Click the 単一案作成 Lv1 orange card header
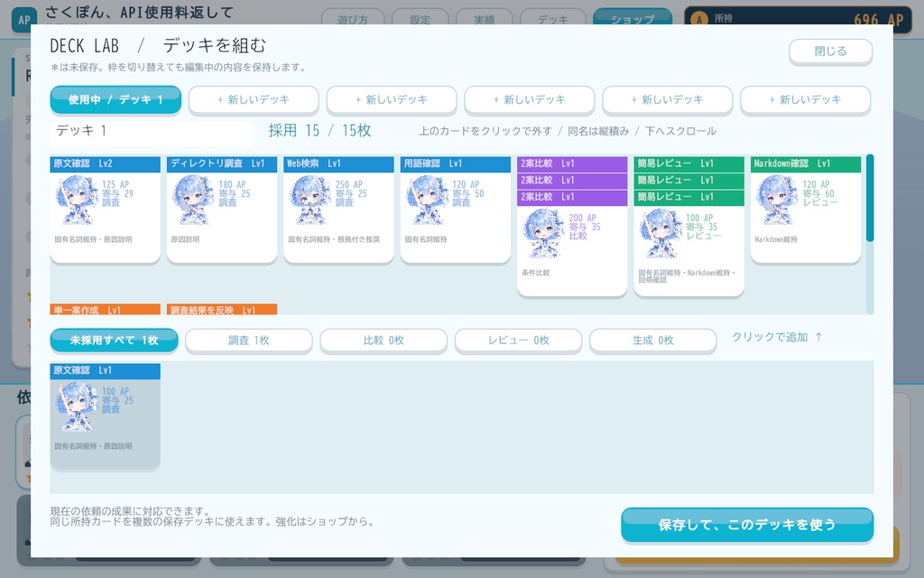The width and height of the screenshot is (924, 578). [105, 309]
